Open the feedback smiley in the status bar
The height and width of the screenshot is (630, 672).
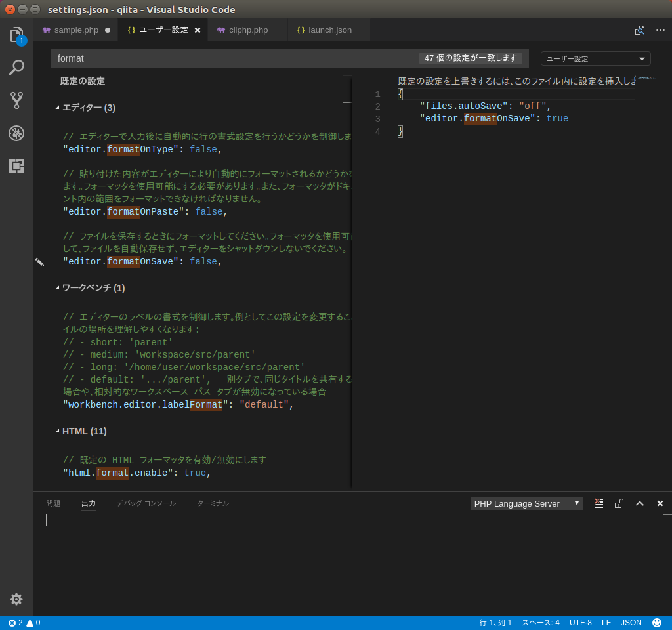[656, 622]
